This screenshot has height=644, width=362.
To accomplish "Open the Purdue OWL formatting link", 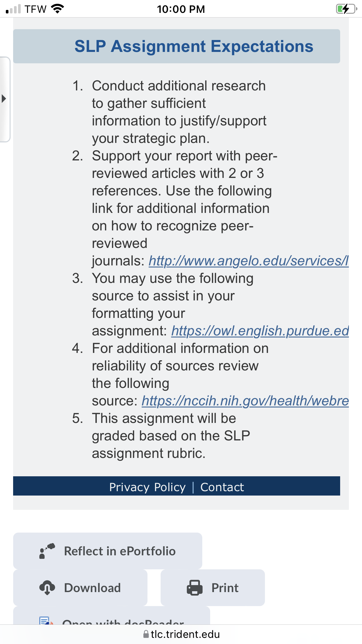I will tap(260, 331).
